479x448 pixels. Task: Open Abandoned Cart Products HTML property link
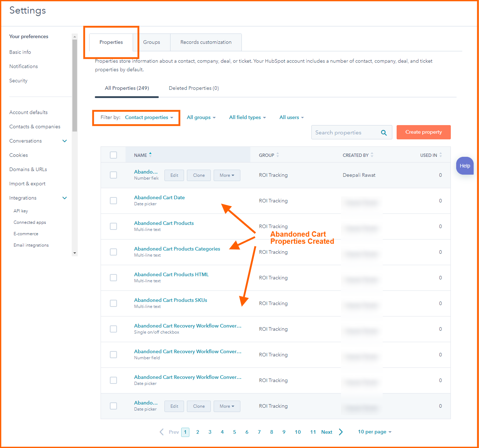(171, 274)
